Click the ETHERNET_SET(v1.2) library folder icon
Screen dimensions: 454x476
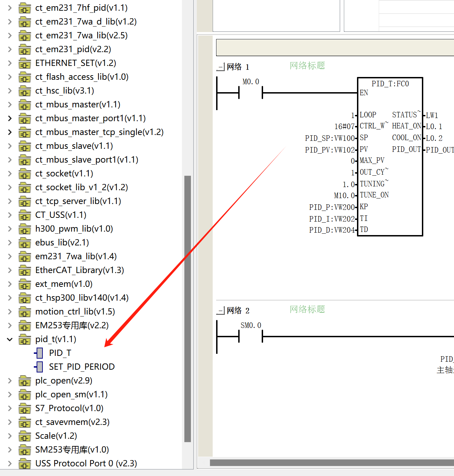[x=25, y=63]
